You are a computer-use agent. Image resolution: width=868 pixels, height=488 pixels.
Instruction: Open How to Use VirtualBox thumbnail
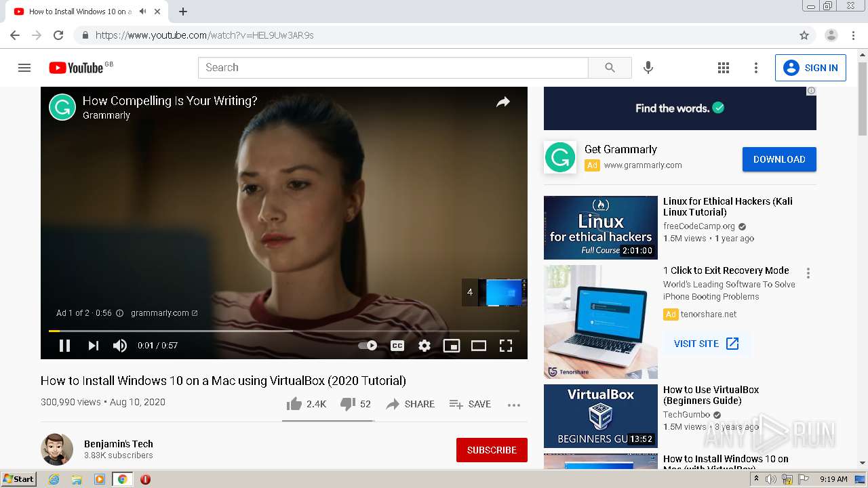pos(601,416)
